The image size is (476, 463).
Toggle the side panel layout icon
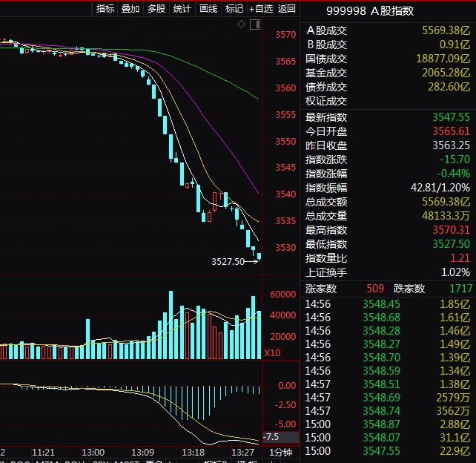255,24
